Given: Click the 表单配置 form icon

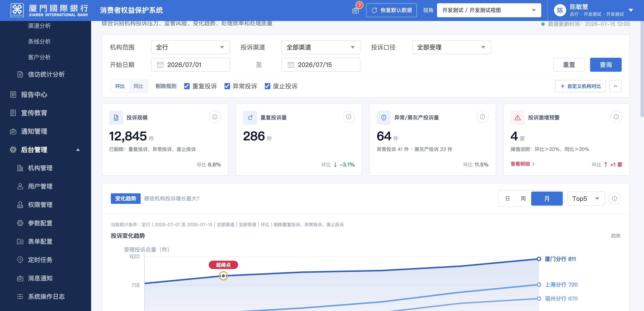Looking at the screenshot, I should coord(20,241).
